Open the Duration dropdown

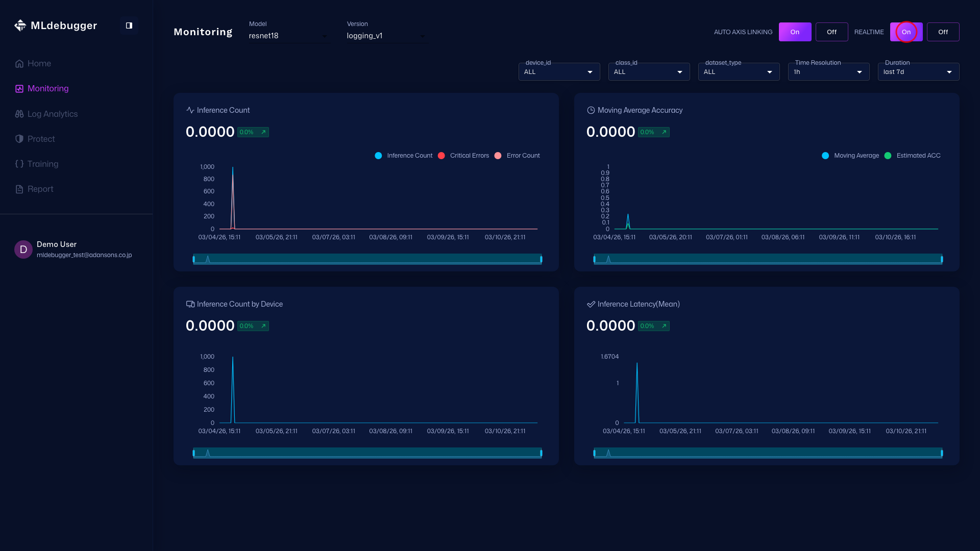tap(918, 72)
